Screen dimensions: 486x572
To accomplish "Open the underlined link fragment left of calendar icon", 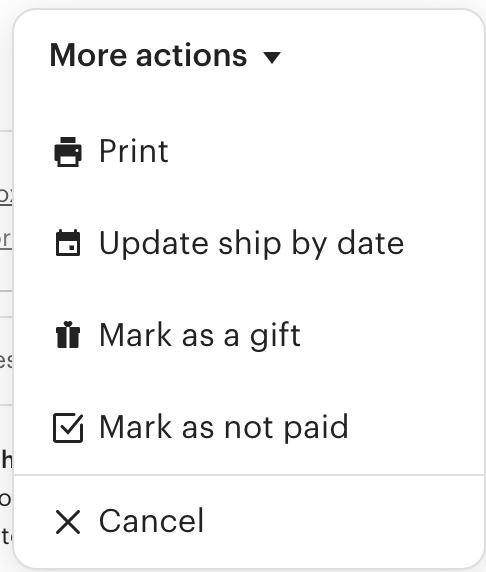I will tap(6, 240).
